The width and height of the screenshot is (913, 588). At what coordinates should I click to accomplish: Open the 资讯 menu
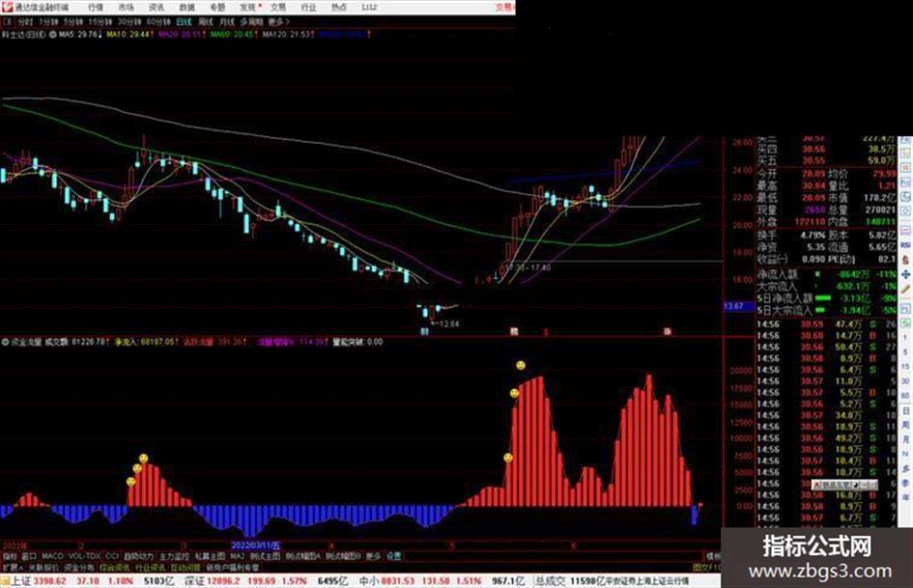157,7
